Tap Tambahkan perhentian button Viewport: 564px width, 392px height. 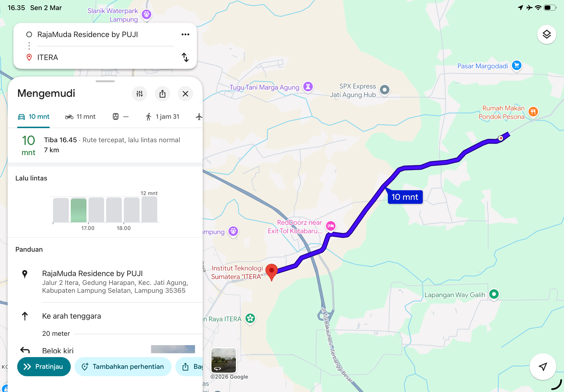(123, 366)
